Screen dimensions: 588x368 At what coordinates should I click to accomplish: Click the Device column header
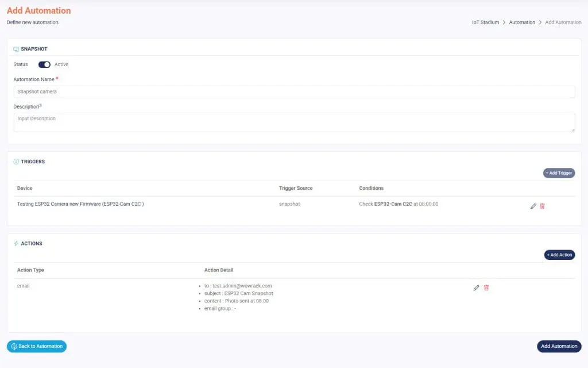tap(25, 189)
